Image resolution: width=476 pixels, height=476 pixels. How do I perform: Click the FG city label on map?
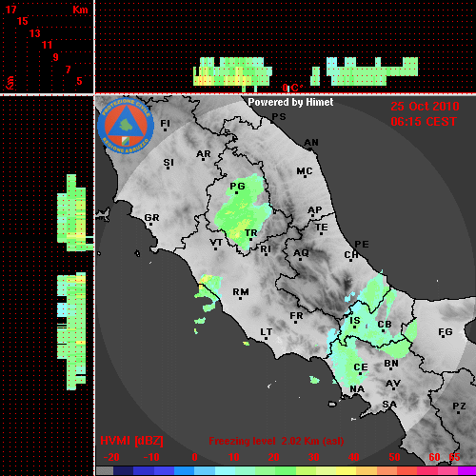[x=445, y=332]
